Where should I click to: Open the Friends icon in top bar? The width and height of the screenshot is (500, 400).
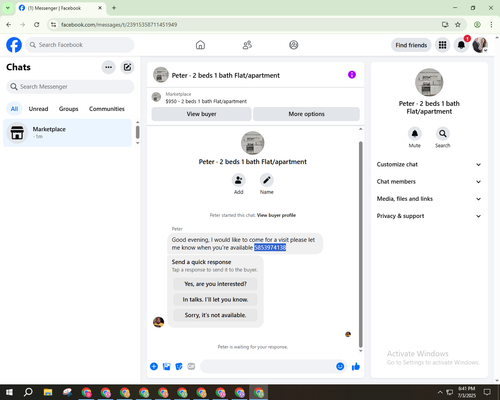coord(247,45)
